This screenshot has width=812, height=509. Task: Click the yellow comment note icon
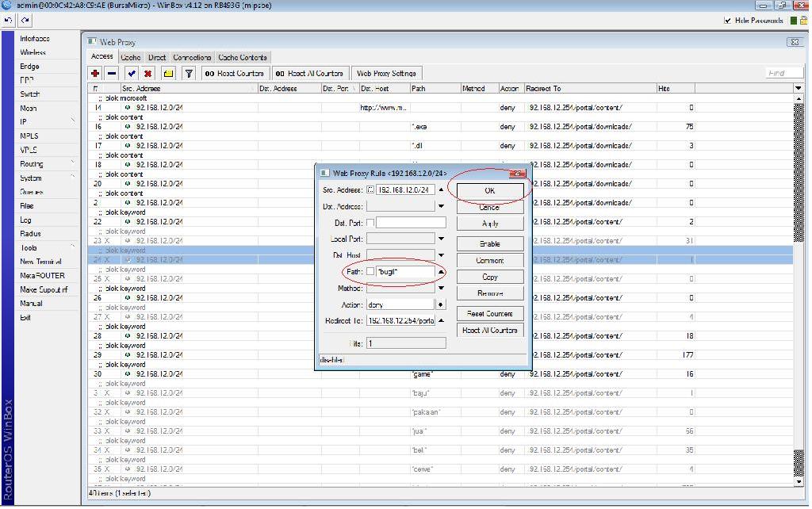coord(168,73)
